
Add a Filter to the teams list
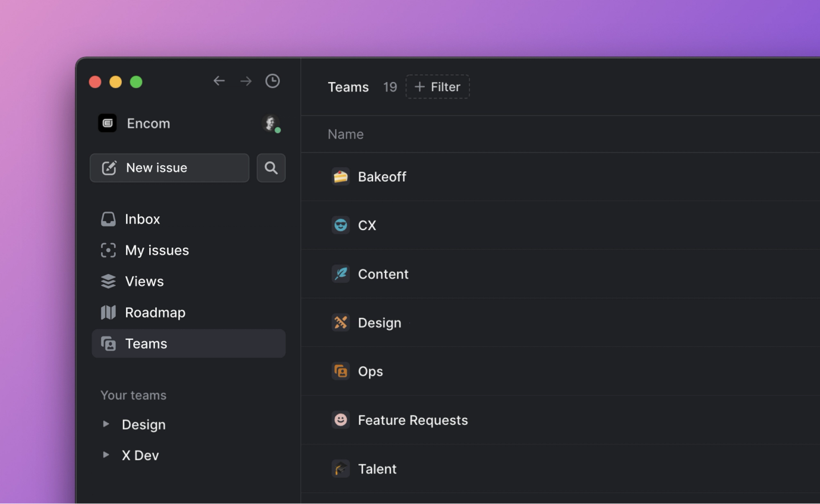click(x=437, y=87)
